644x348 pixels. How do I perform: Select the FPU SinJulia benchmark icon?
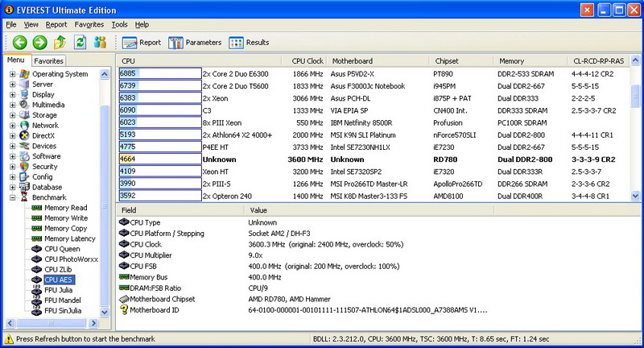(36, 311)
